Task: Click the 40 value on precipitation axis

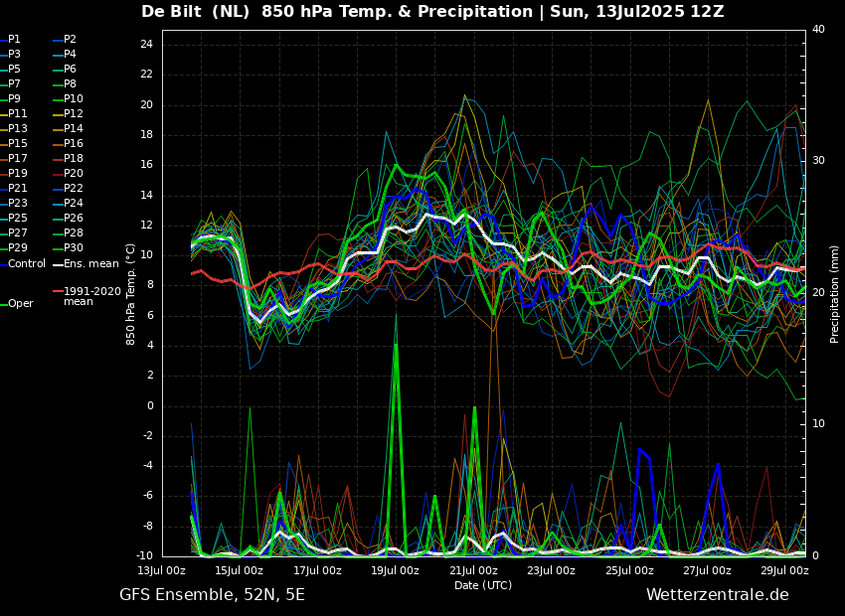Action: pos(818,29)
